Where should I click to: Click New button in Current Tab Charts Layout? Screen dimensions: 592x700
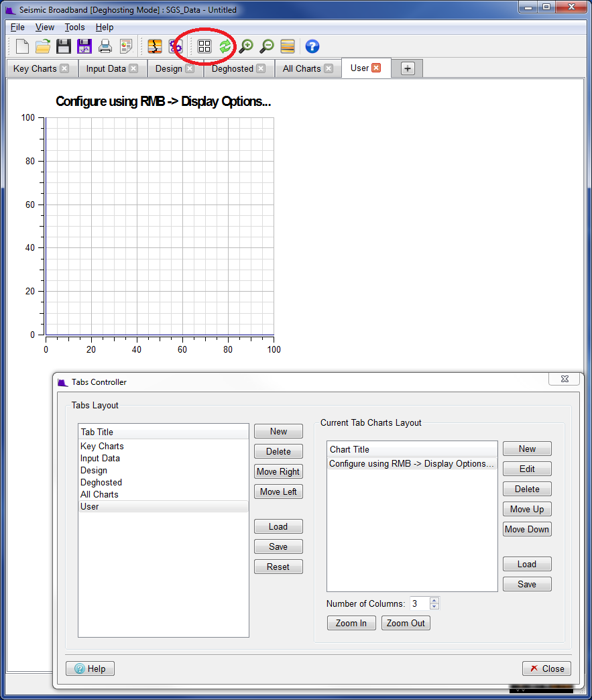(527, 449)
